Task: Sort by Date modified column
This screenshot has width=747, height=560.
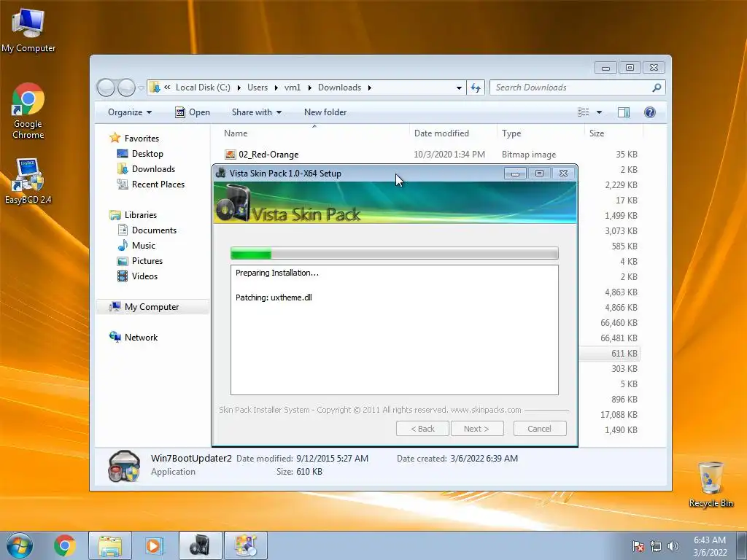Action: click(x=452, y=133)
